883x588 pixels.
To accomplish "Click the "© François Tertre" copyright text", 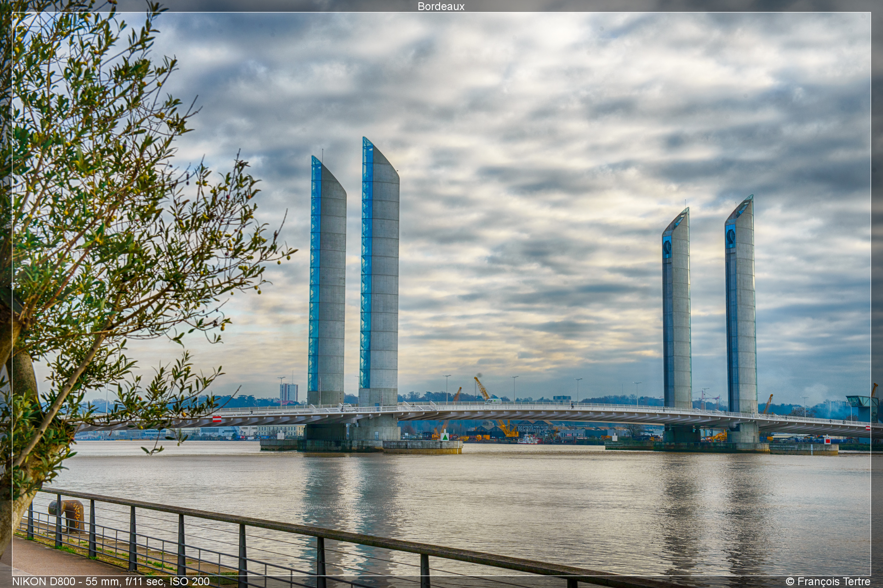I will [x=828, y=582].
